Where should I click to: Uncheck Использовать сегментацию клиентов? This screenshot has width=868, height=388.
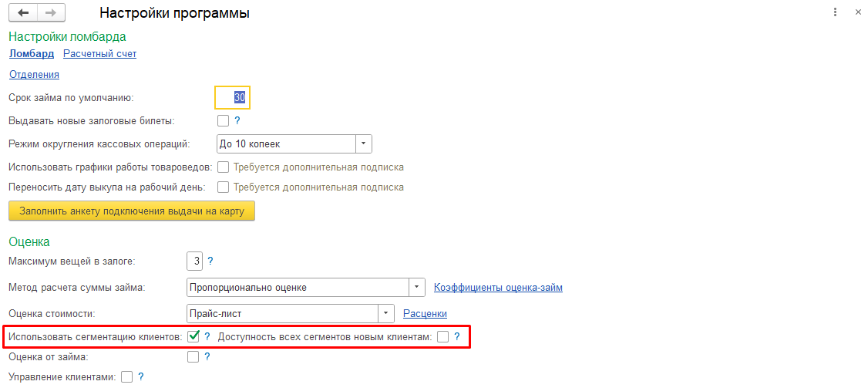193,336
